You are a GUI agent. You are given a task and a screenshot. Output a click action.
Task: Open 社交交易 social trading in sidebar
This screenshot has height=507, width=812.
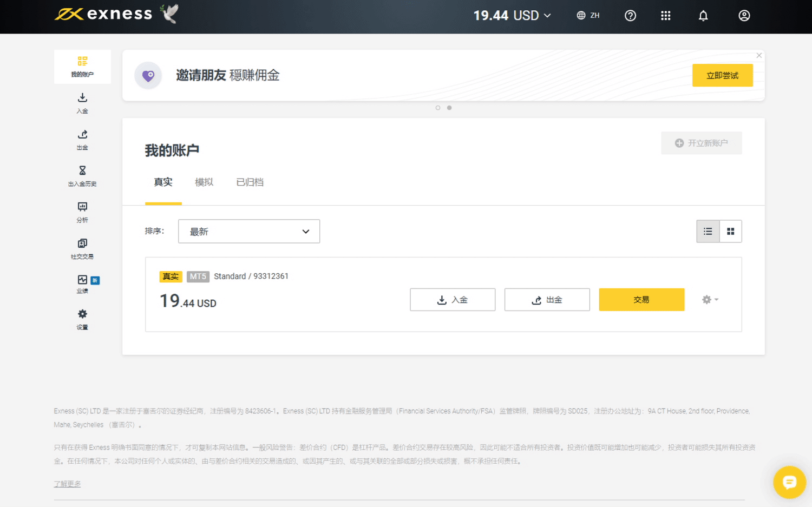click(x=82, y=249)
